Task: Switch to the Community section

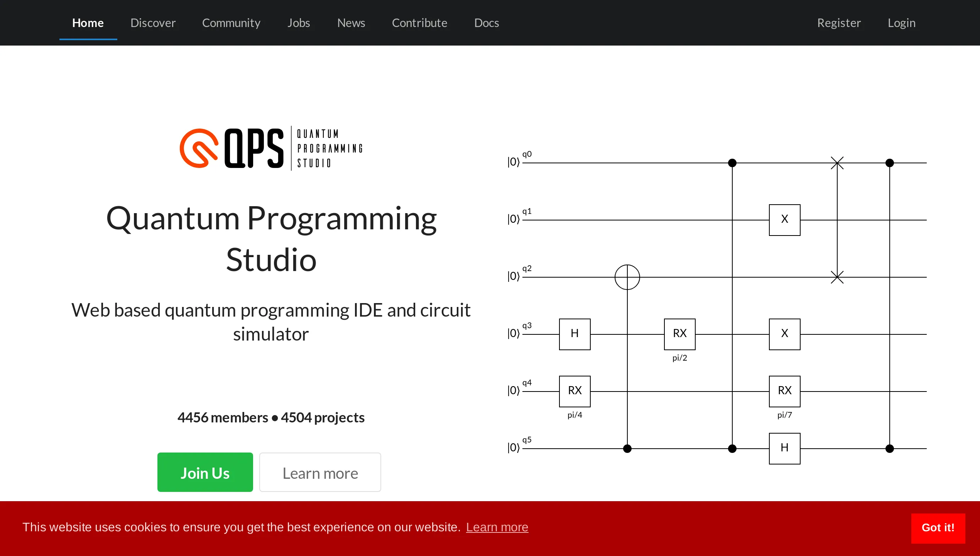Action: point(231,23)
